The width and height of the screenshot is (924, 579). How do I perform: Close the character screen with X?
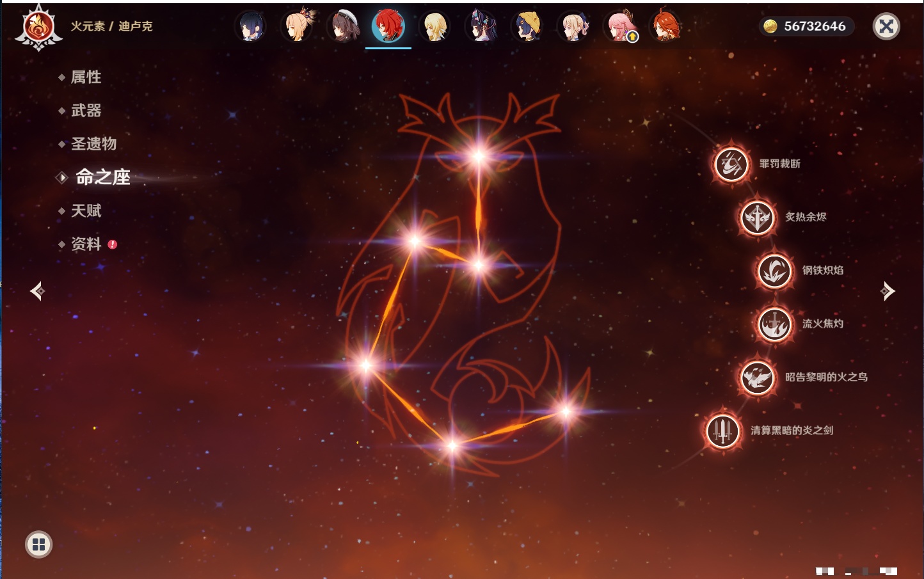click(x=886, y=26)
